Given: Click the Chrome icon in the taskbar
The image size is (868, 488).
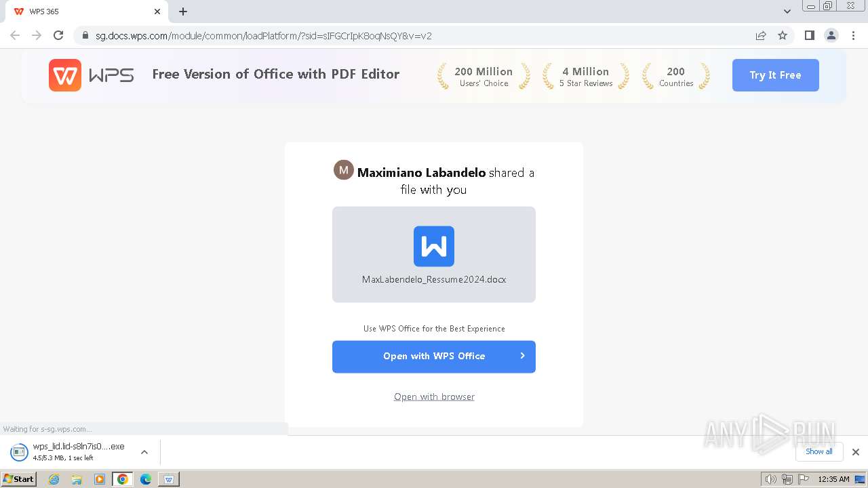Looking at the screenshot, I should [x=123, y=479].
